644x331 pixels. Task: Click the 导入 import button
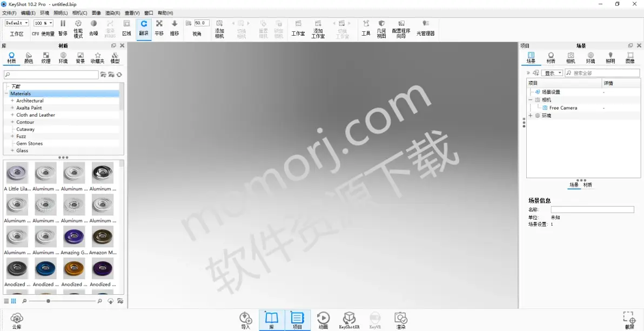click(246, 321)
